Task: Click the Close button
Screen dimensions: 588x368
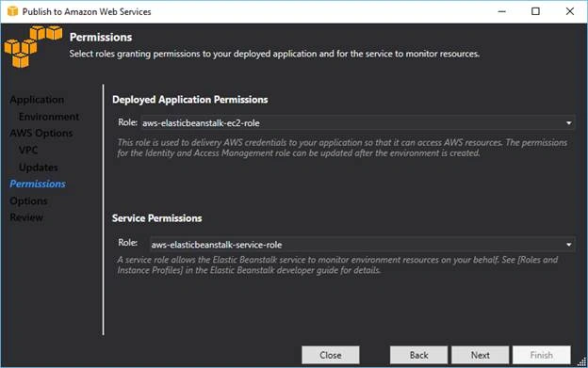Action: click(x=331, y=355)
